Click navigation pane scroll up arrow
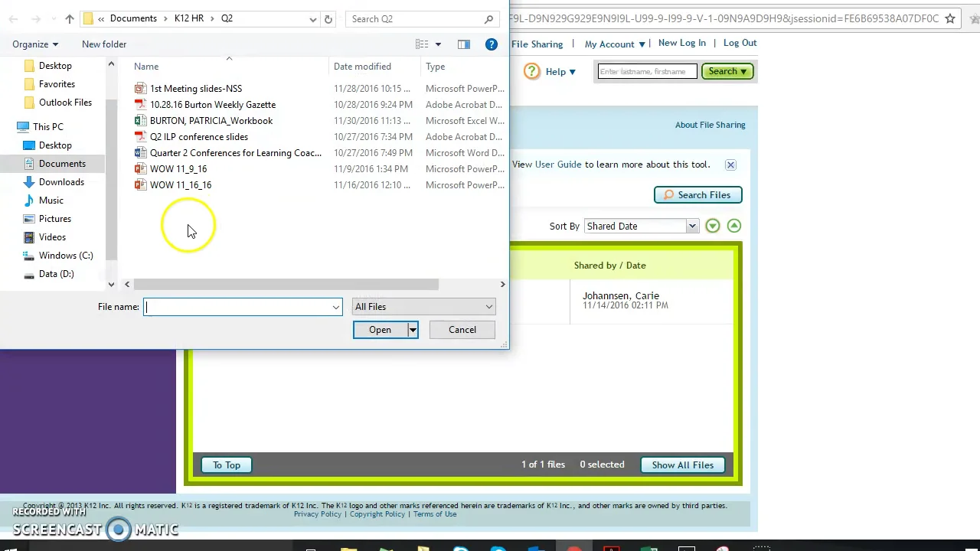This screenshot has height=551, width=980. (111, 64)
